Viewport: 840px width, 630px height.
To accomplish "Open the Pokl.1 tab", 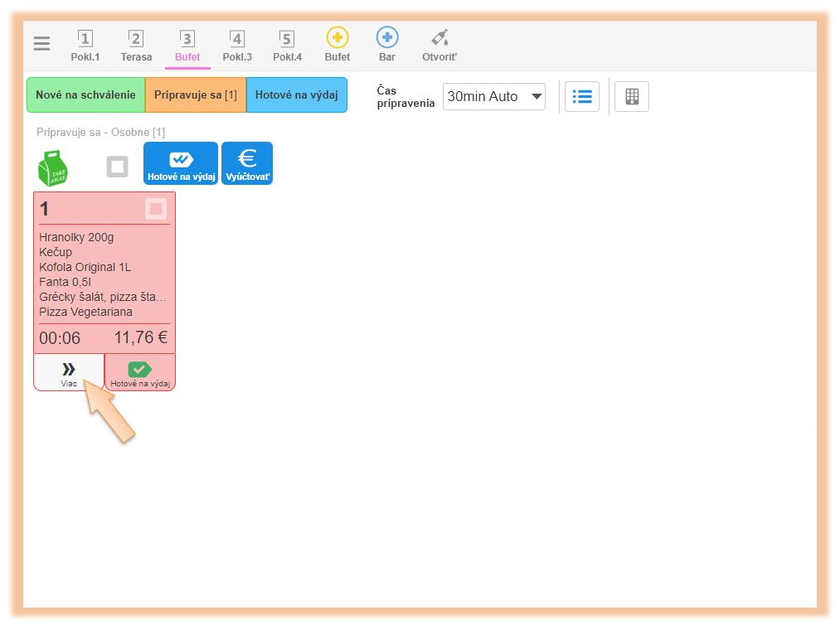I will tap(85, 46).
